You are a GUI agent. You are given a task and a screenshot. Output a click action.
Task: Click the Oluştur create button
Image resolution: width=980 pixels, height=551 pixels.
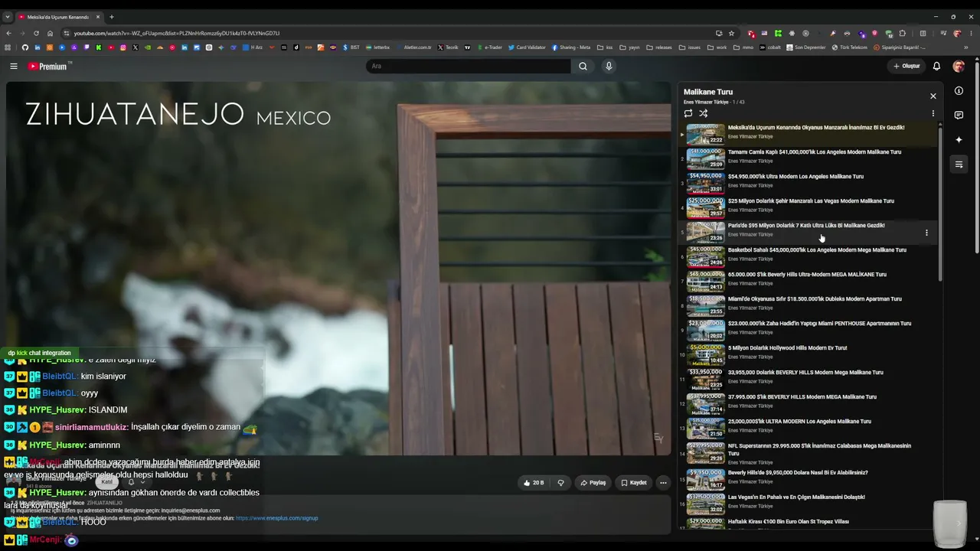point(906,67)
